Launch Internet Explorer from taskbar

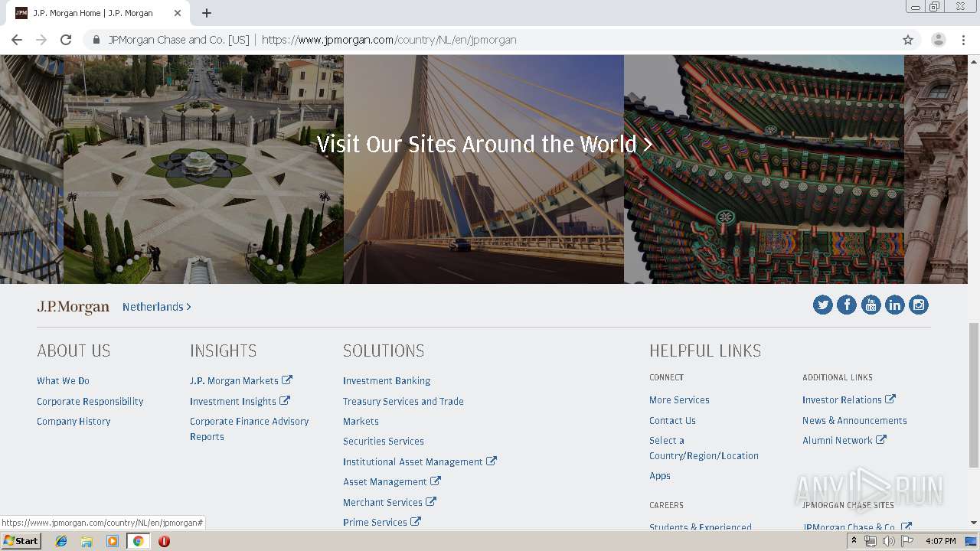(61, 541)
